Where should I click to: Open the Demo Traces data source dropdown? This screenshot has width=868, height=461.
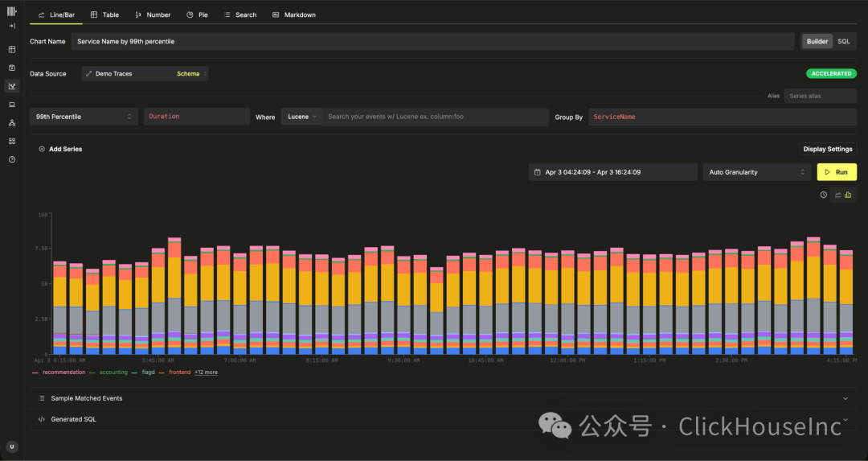[145, 74]
